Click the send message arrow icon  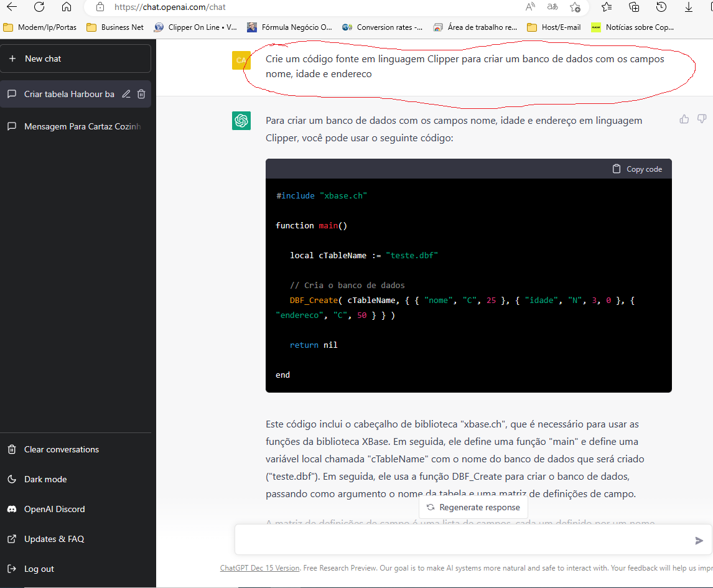(699, 541)
